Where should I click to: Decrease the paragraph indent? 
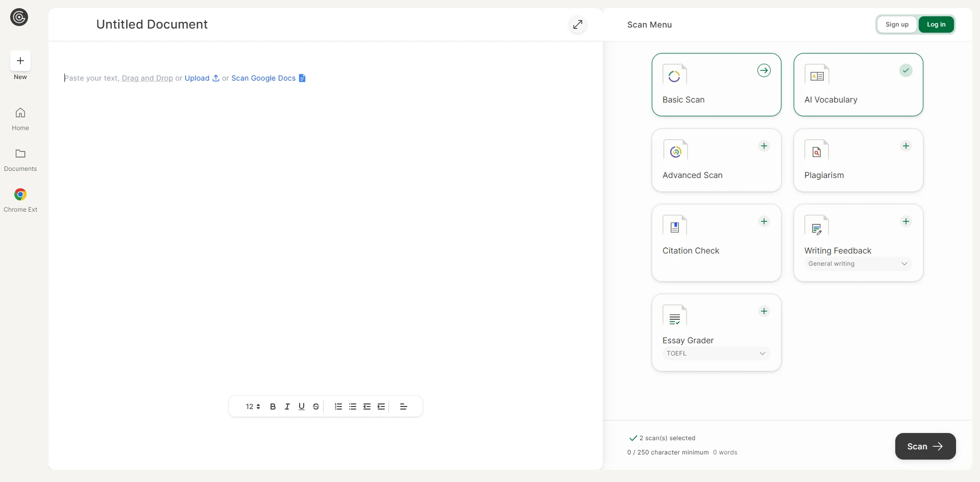tap(367, 407)
